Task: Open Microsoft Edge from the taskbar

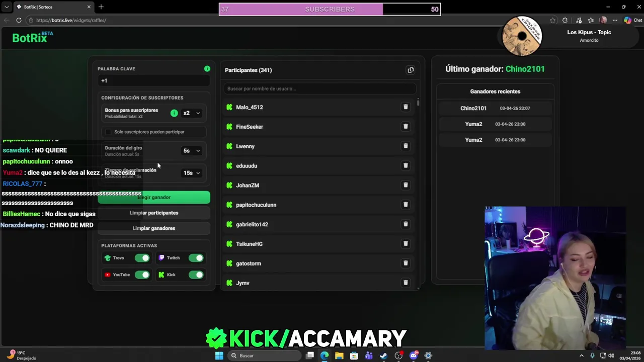Action: click(325, 355)
